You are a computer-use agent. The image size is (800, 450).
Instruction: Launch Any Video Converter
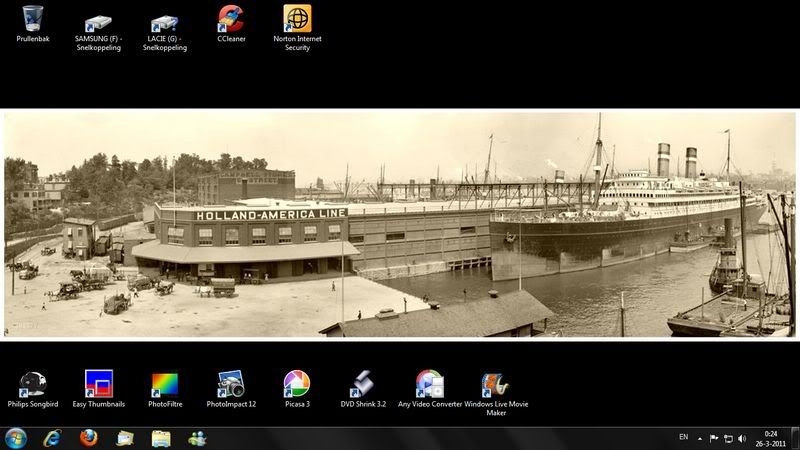430,389
